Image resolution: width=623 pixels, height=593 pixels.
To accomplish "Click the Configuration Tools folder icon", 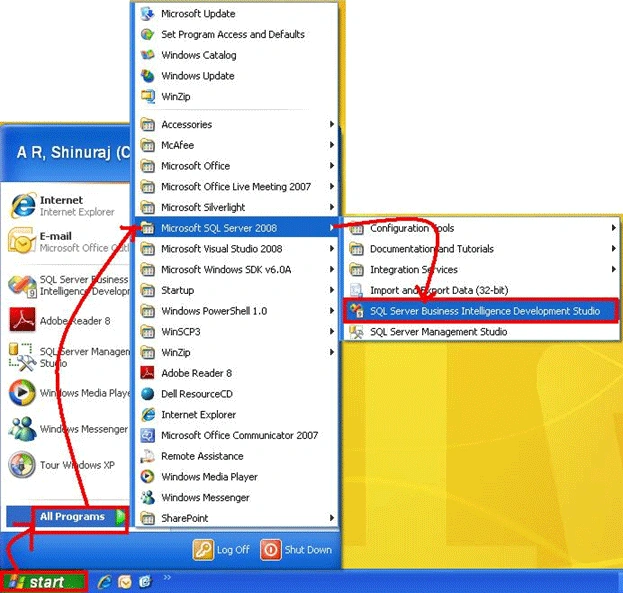I will point(356,228).
